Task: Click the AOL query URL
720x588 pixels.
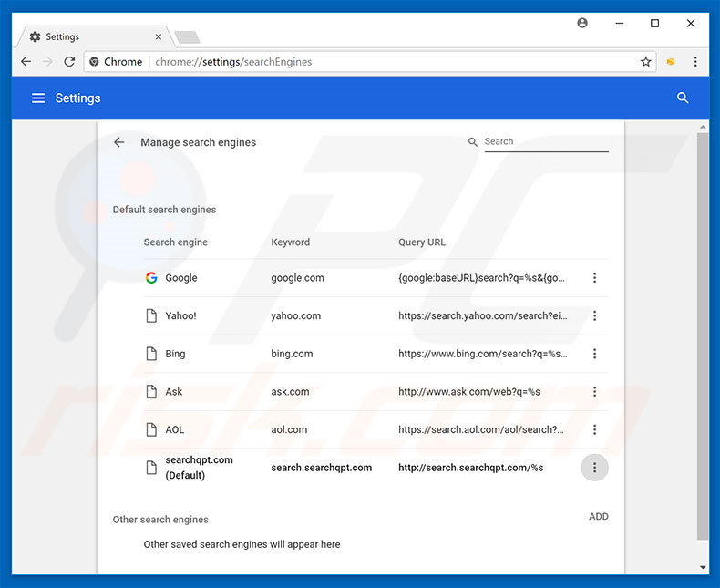Action: [481, 429]
